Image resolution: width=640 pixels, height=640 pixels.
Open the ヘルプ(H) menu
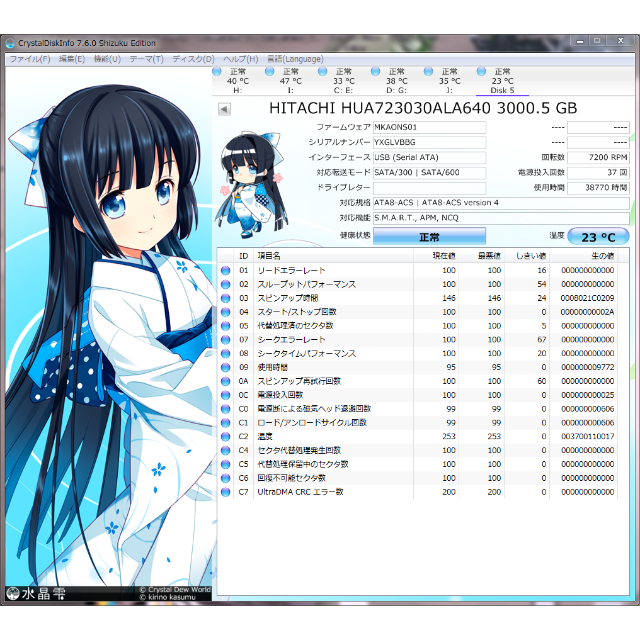(241, 59)
